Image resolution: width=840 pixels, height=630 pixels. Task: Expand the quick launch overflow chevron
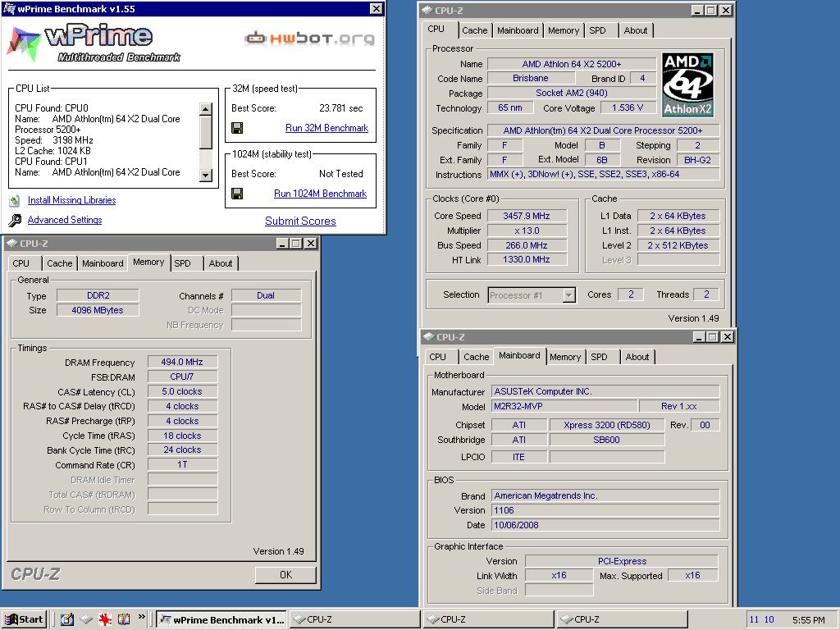(141, 617)
